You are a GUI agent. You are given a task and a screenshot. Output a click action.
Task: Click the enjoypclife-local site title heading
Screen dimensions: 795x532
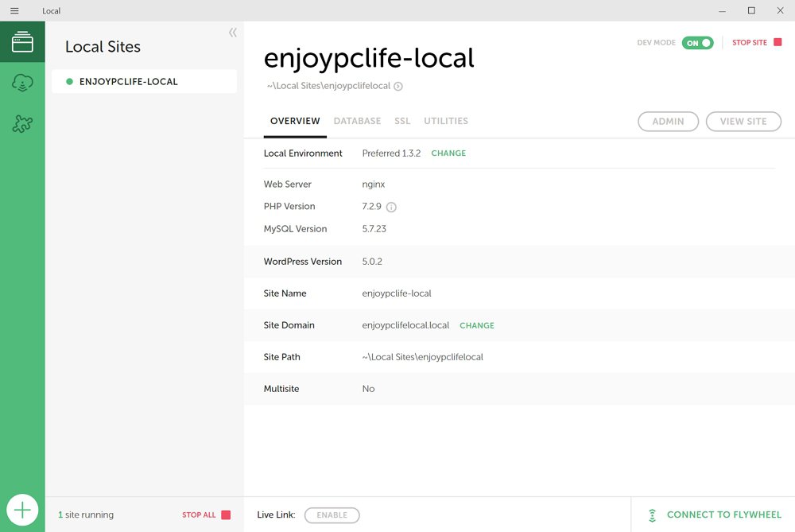[369, 59]
